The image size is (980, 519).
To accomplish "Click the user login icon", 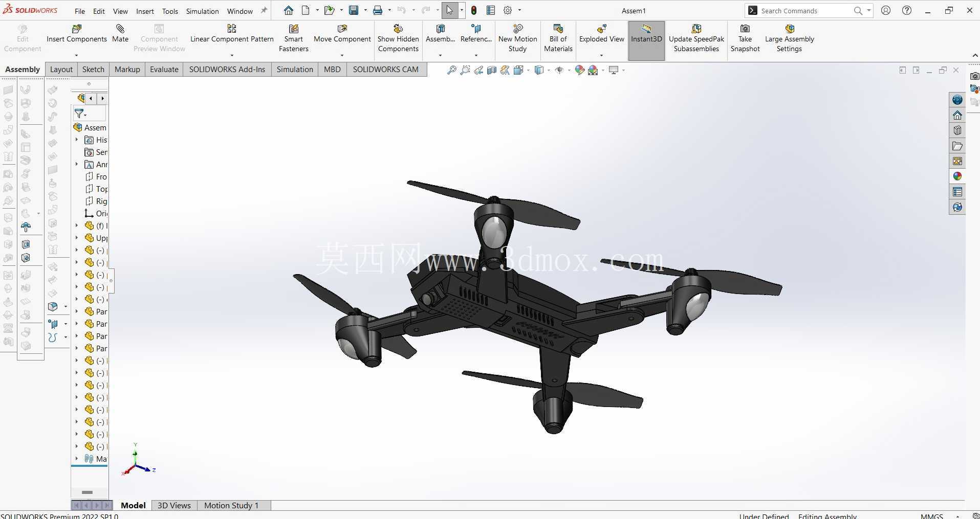I will click(x=886, y=10).
